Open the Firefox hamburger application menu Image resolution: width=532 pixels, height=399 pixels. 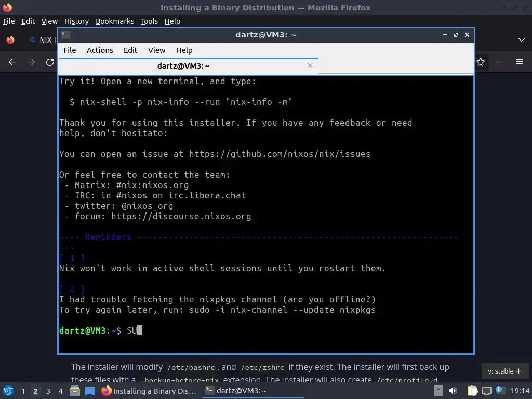[520, 62]
